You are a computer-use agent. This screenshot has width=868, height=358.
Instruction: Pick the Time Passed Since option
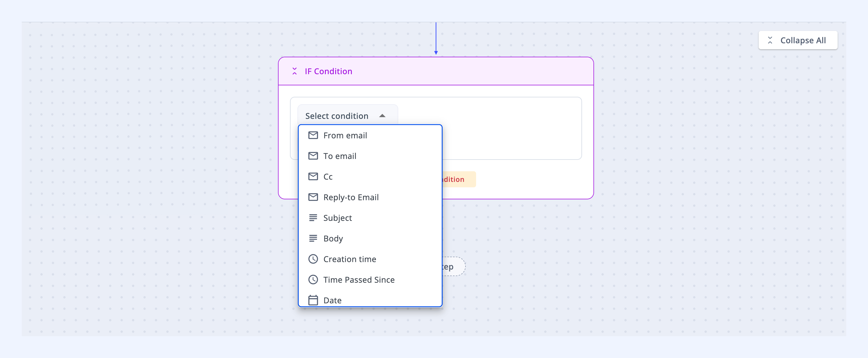tap(370, 280)
